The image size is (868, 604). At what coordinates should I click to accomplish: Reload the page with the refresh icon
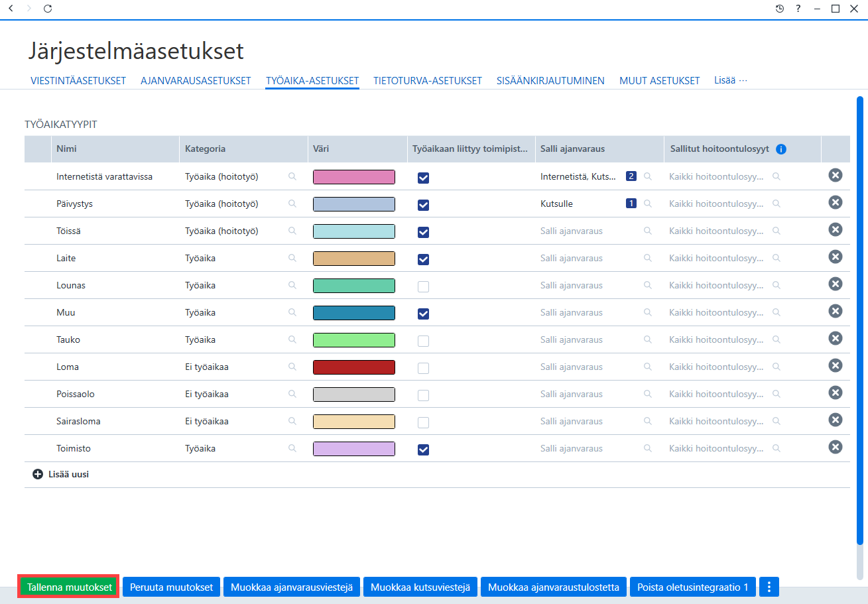47,9
